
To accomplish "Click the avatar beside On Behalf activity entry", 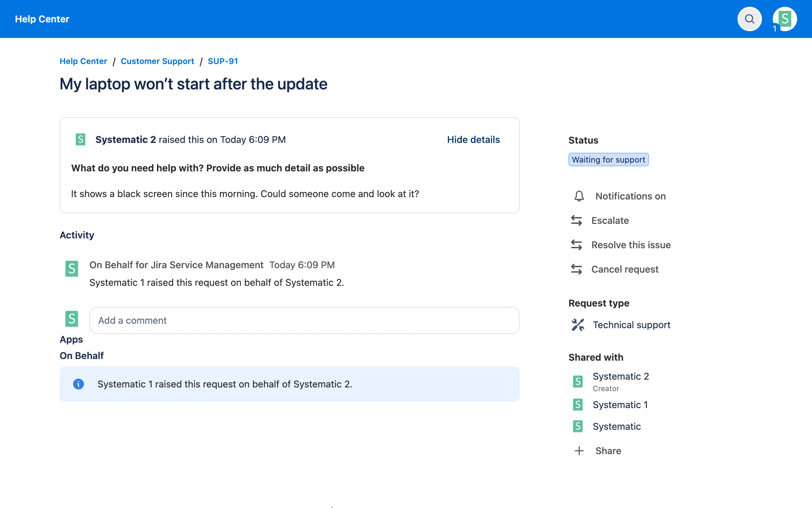I will [x=72, y=269].
